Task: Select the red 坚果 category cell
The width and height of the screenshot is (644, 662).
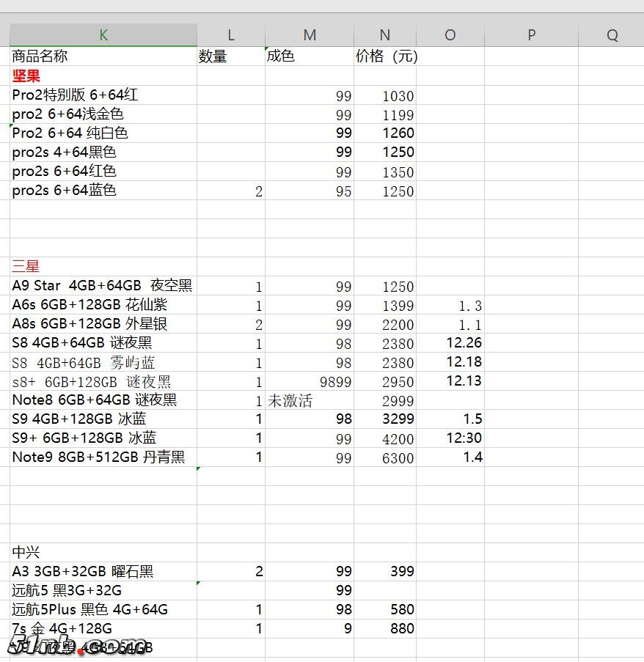Action: (103, 76)
